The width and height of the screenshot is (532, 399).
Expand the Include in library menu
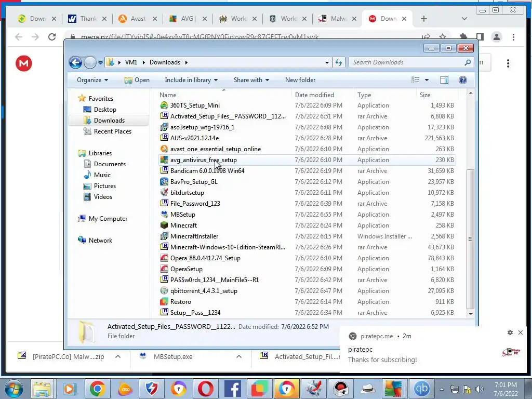click(x=191, y=80)
